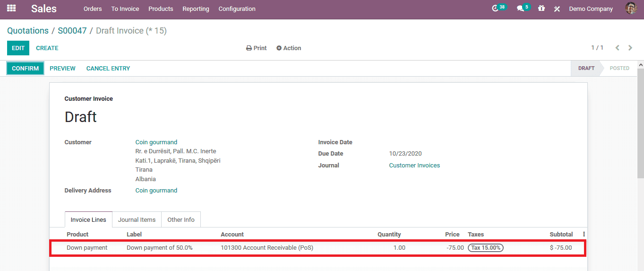Screen dimensions: 644x271
Task: Switch to the Other Info tab
Action: (181, 219)
